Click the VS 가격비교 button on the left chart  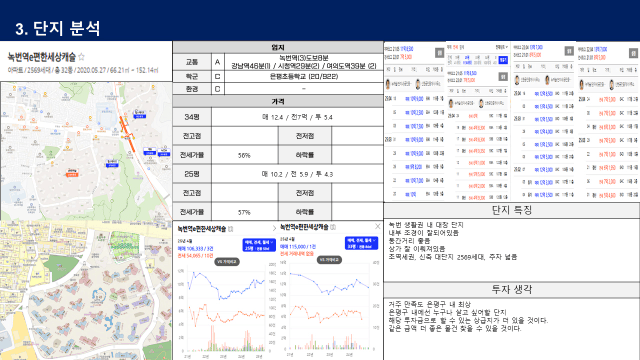(x=227, y=262)
